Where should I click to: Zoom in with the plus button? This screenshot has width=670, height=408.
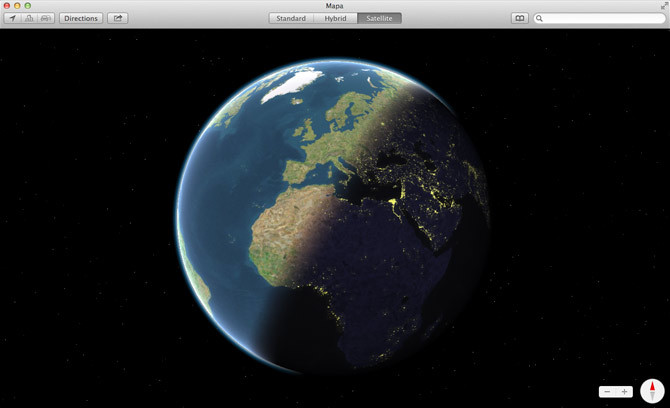click(x=624, y=392)
